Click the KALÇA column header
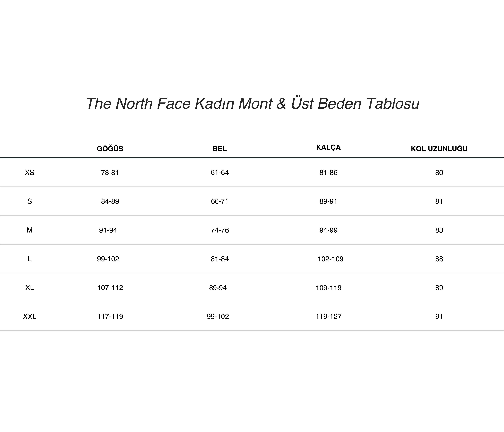504x432 pixels. pos(328,147)
